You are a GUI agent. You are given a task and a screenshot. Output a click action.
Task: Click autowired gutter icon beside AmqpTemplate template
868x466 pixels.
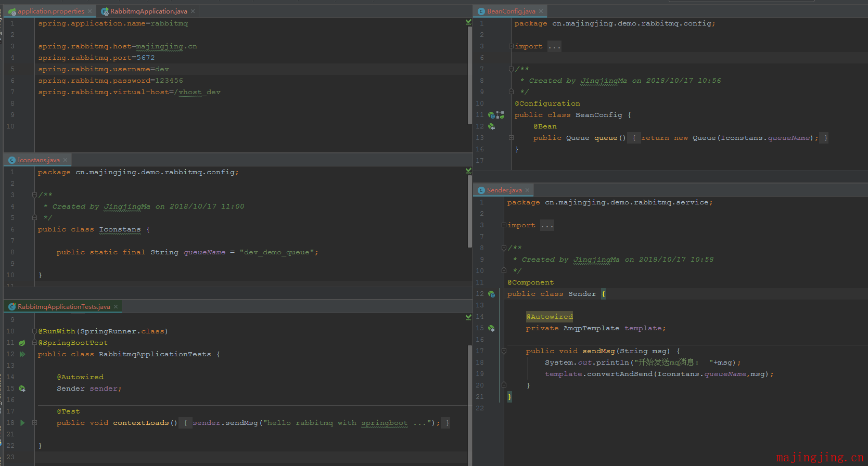tap(491, 328)
